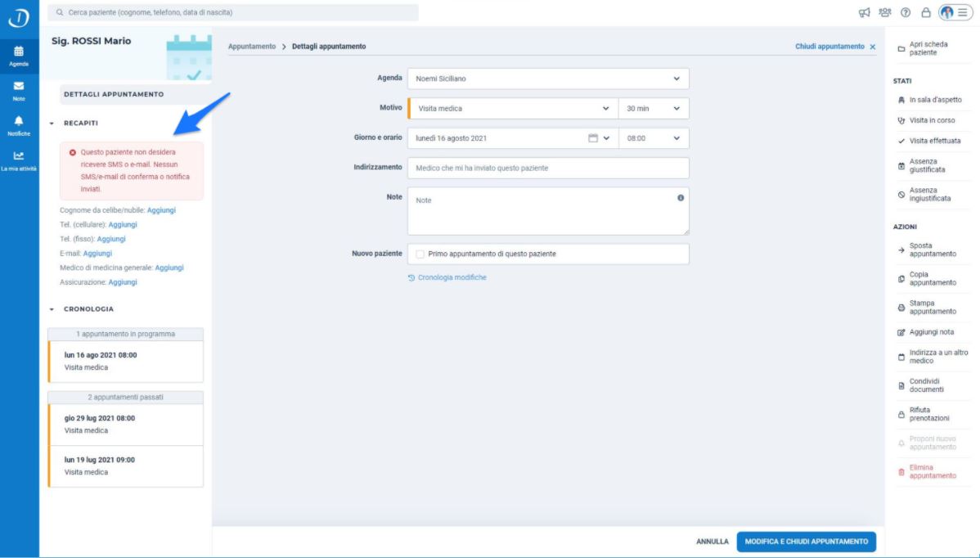Screen dimensions: 980x558
Task: Open the help question mark icon
Action: (906, 12)
